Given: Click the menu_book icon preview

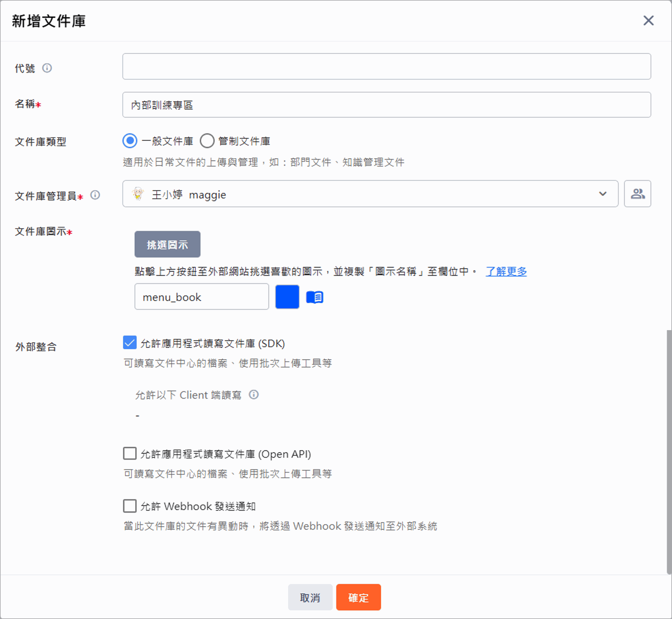Looking at the screenshot, I should [314, 297].
